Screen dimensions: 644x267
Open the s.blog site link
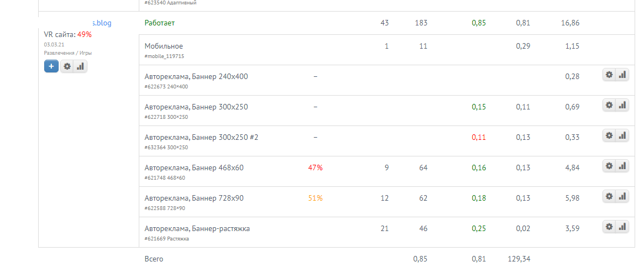102,23
